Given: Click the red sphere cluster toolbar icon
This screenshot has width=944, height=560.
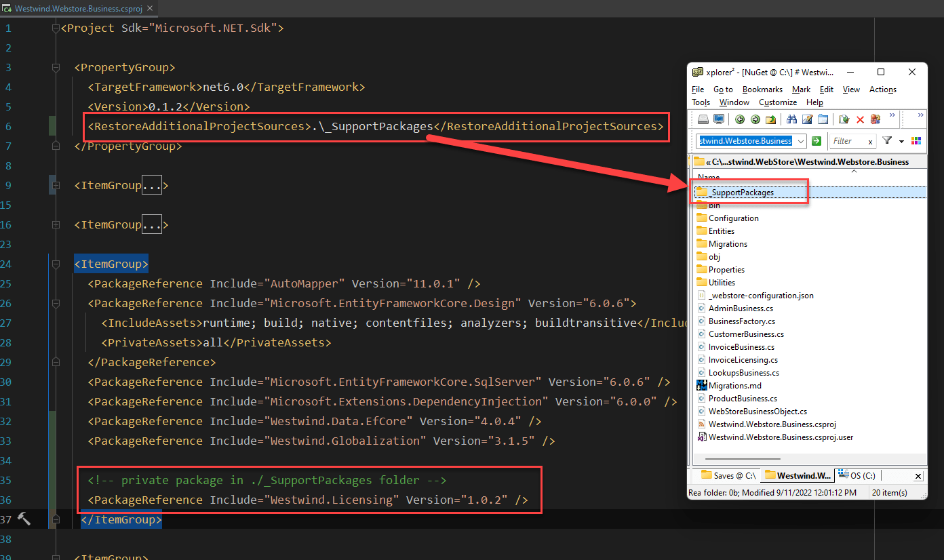Looking at the screenshot, I should [x=875, y=120].
